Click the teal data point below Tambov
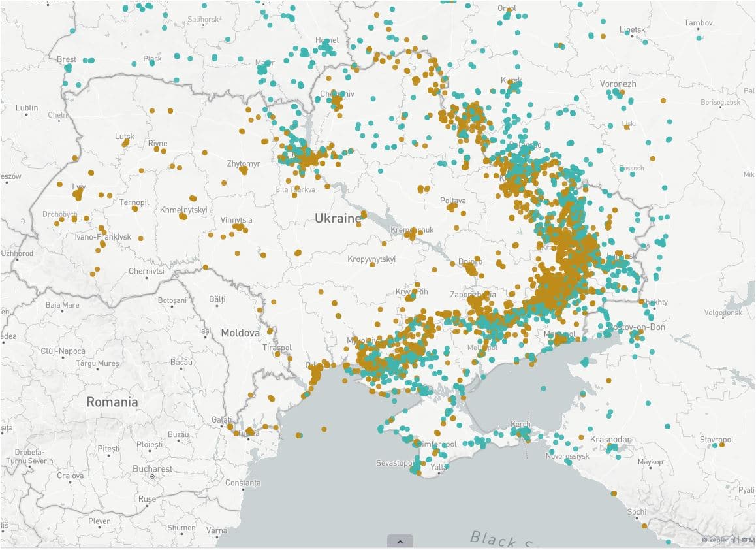Image resolution: width=756 pixels, height=550 pixels. click(699, 38)
